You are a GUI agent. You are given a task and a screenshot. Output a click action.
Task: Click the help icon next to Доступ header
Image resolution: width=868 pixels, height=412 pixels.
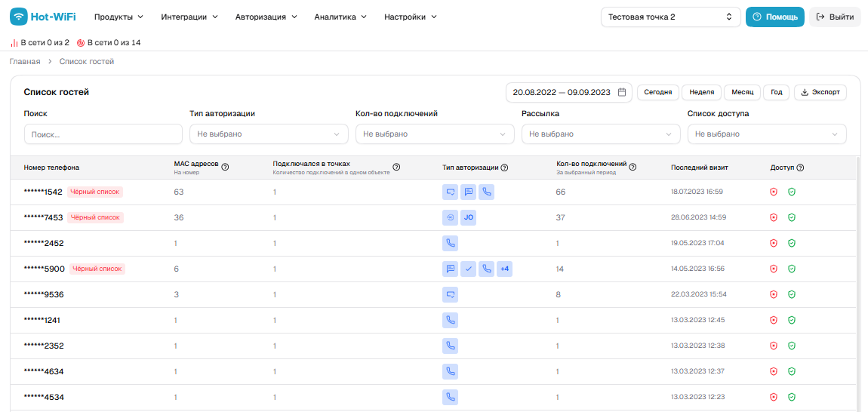pos(800,168)
